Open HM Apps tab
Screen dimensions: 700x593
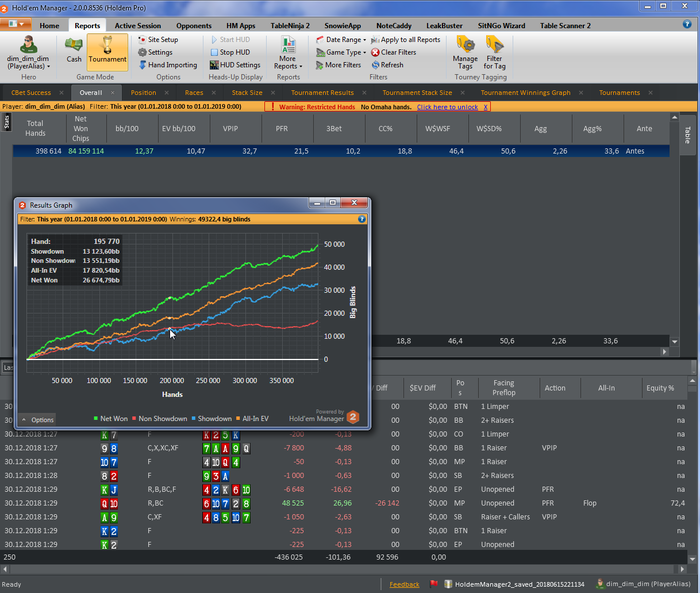pos(241,25)
